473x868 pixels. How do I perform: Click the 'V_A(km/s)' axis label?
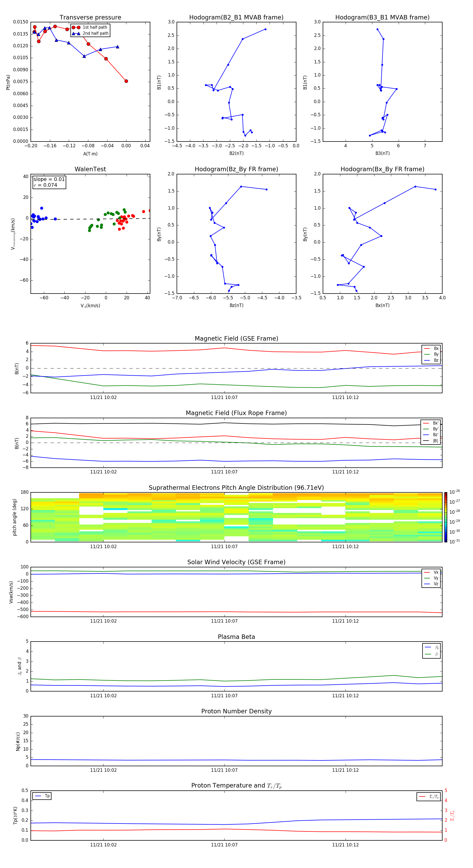[x=90, y=306]
